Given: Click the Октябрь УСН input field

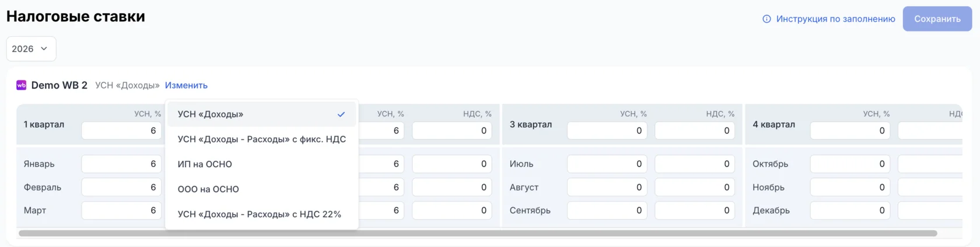Looking at the screenshot, I should (850, 164).
